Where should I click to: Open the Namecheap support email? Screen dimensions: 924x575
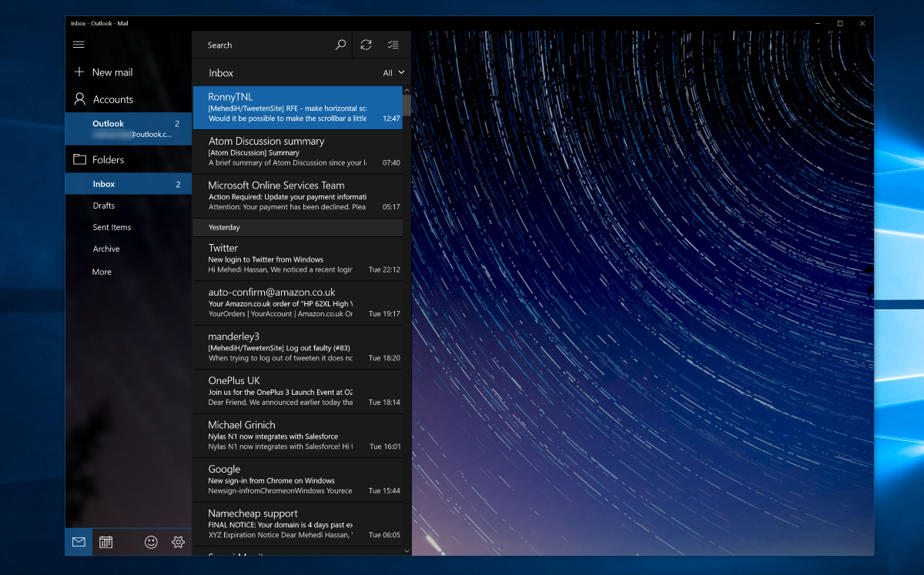coord(297,524)
